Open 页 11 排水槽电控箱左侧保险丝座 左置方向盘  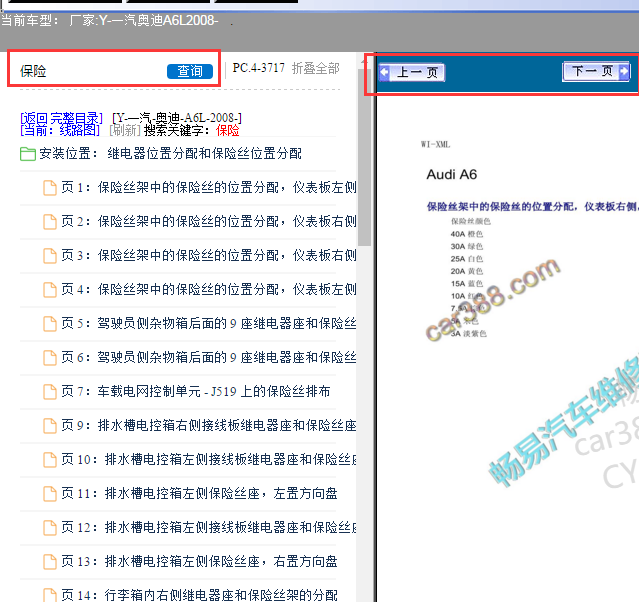click(199, 494)
